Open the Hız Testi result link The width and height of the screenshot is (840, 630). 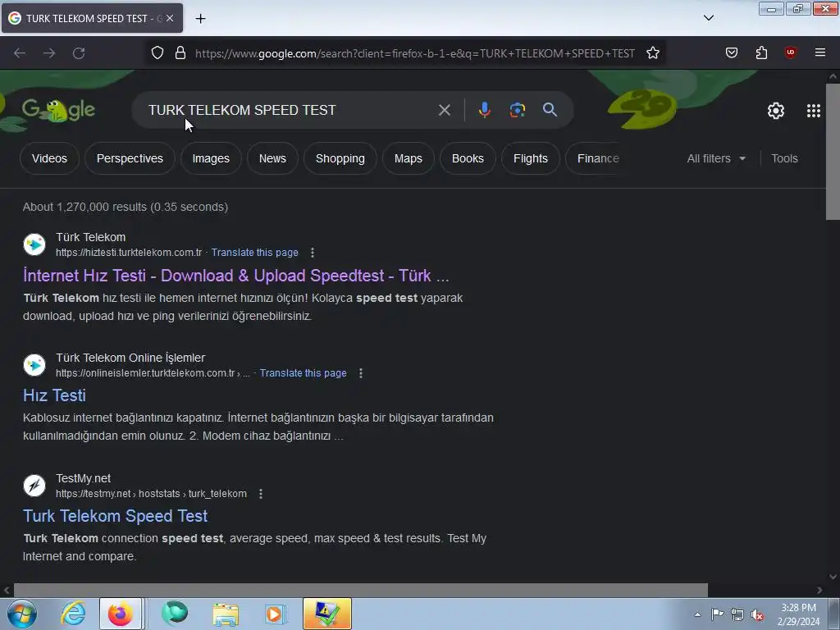(54, 395)
